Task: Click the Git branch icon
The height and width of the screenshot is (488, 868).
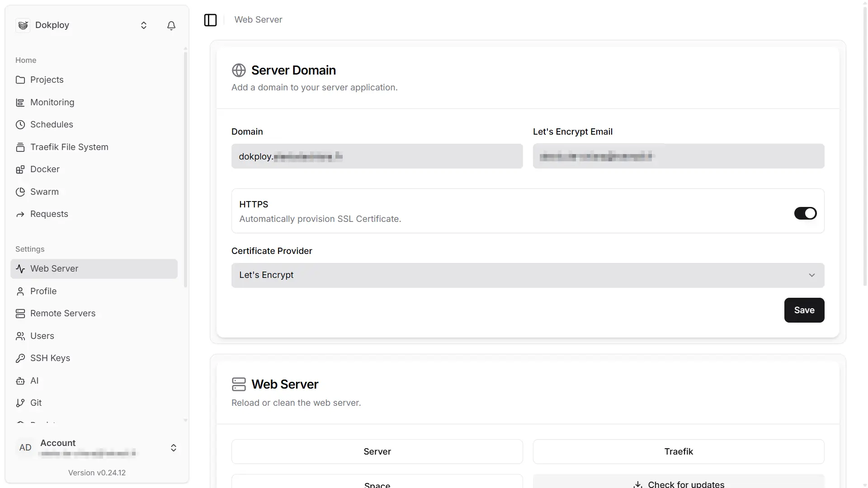Action: [x=20, y=403]
